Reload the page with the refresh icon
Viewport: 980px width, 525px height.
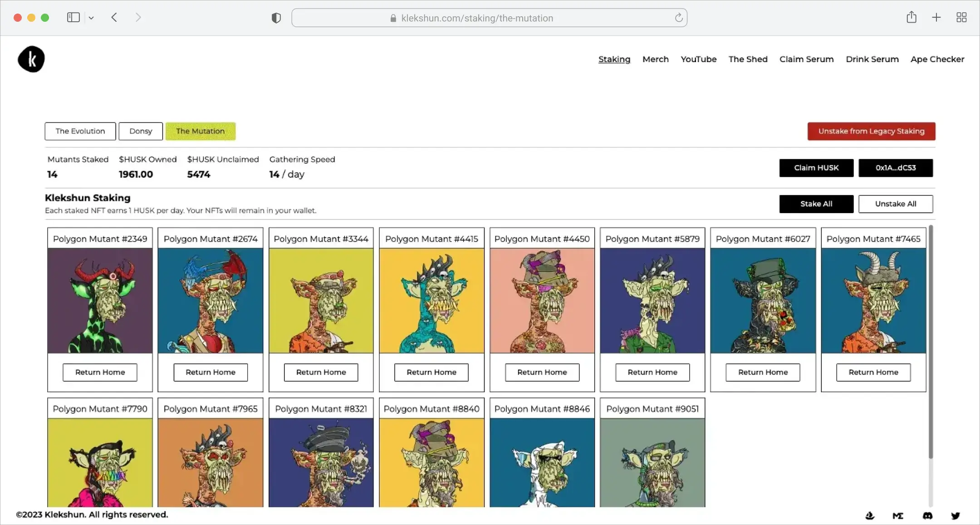679,18
